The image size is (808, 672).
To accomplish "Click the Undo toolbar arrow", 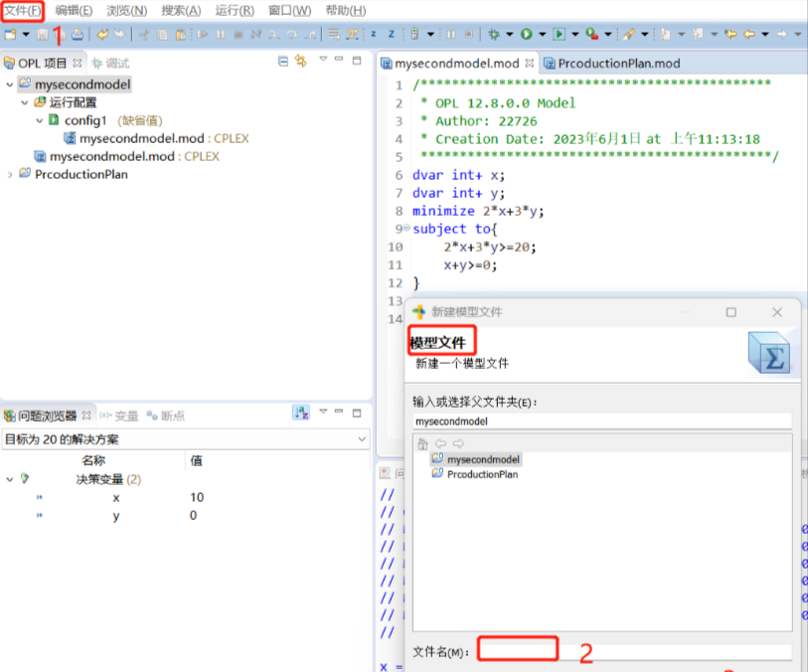I will pos(102,35).
